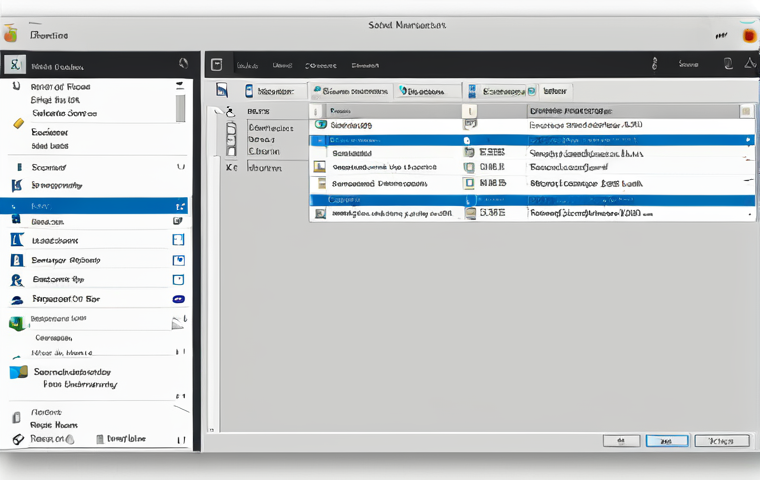Click the person icon at the top of the tree pane
Screen dimensions: 760x480
(230, 112)
